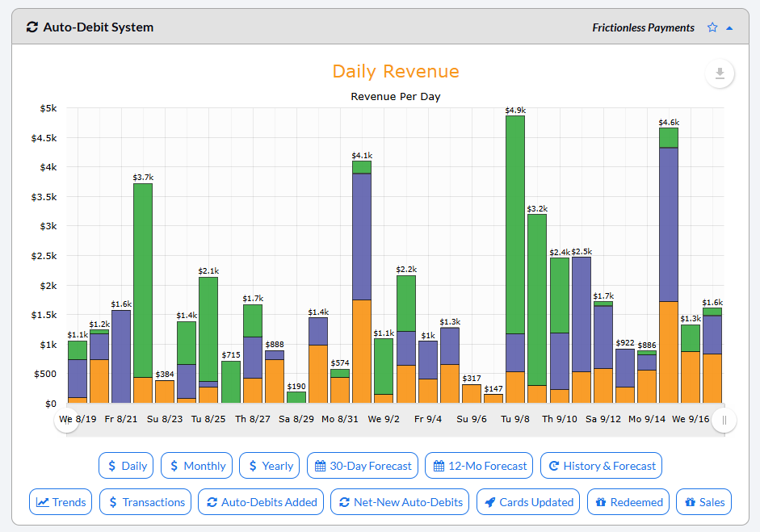Open the Redeemed chart
The image size is (760, 532).
(x=628, y=502)
